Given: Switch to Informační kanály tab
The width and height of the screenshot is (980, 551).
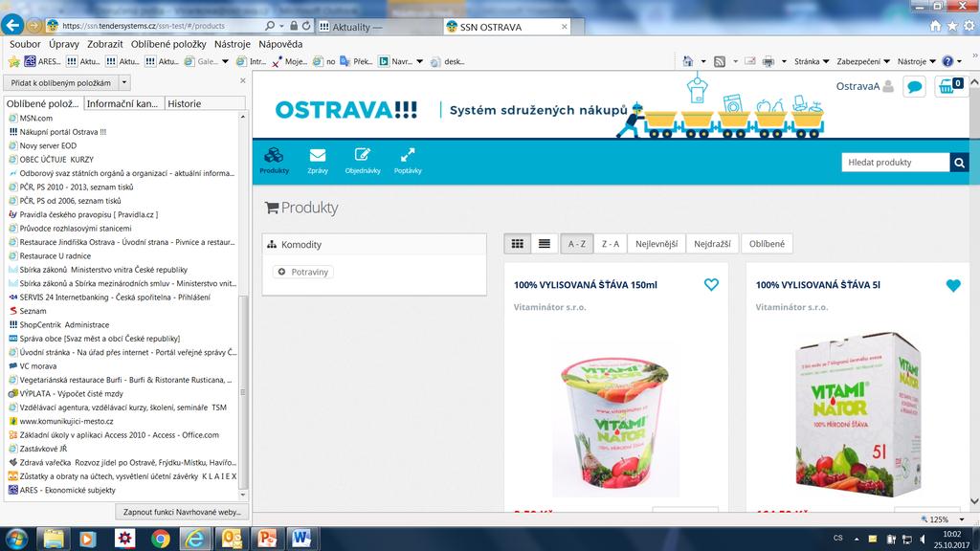Looking at the screenshot, I should click(x=122, y=103).
